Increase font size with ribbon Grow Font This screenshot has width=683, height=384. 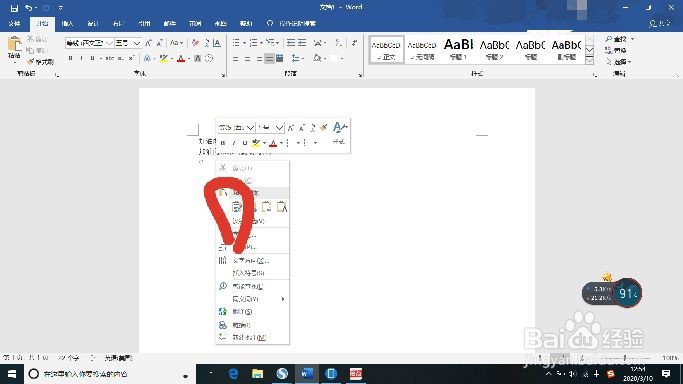pyautogui.click(x=149, y=43)
